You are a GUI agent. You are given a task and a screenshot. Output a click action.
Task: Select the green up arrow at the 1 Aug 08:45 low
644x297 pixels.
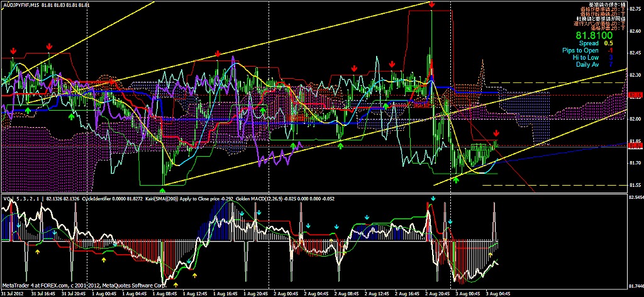point(163,189)
